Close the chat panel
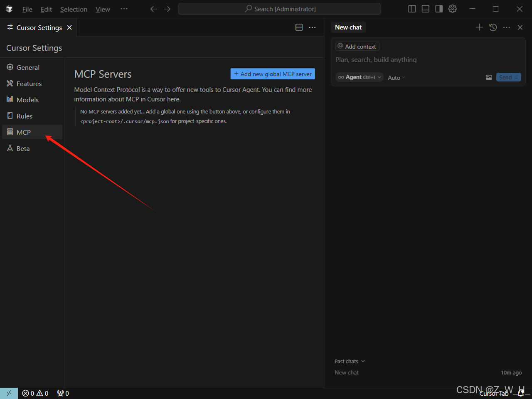532x399 pixels. click(520, 27)
